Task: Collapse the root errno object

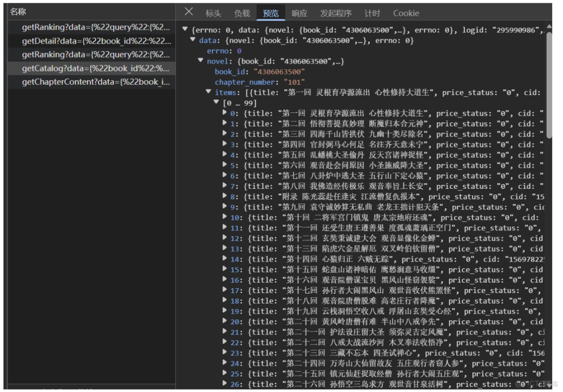Action: [185, 28]
